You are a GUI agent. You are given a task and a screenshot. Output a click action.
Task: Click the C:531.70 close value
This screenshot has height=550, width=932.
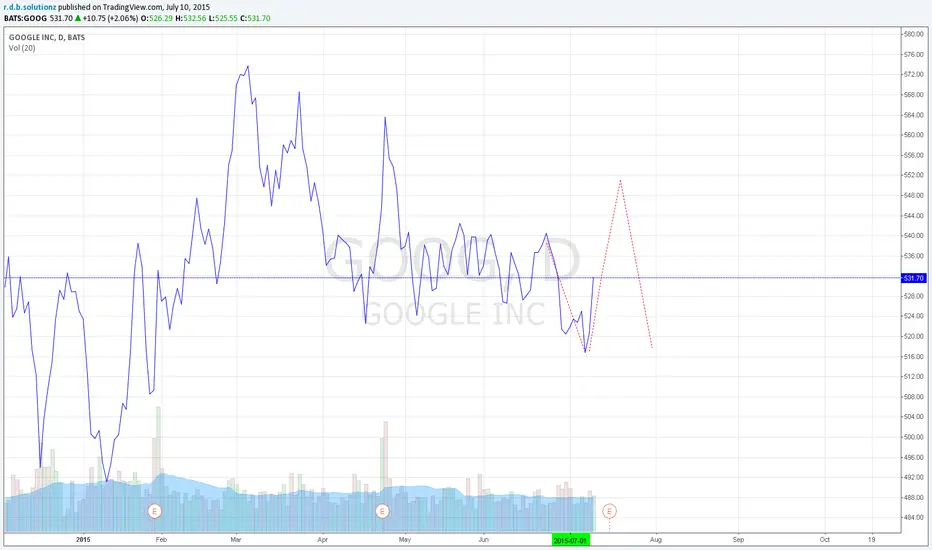(256, 18)
